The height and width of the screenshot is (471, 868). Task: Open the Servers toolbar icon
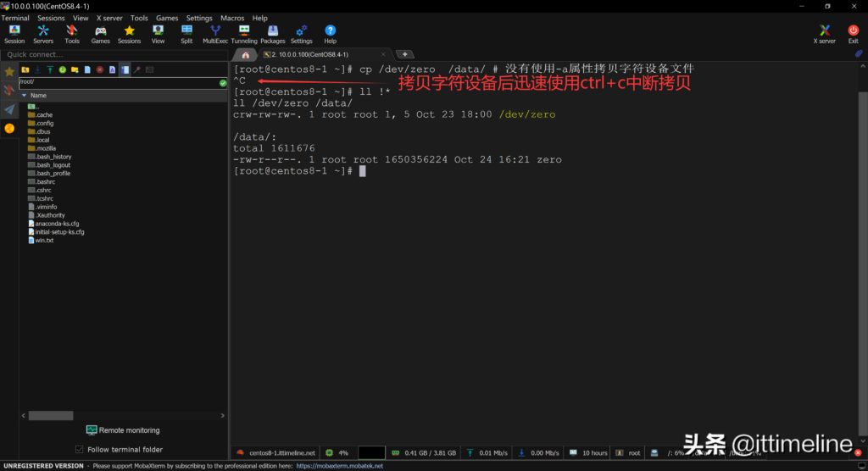pyautogui.click(x=43, y=34)
